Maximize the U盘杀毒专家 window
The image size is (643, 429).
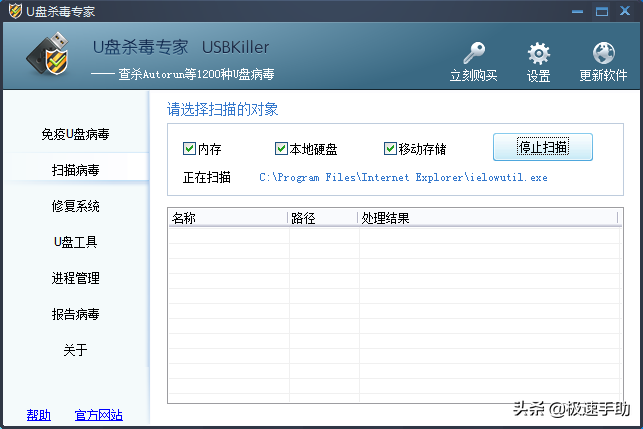pyautogui.click(x=602, y=11)
